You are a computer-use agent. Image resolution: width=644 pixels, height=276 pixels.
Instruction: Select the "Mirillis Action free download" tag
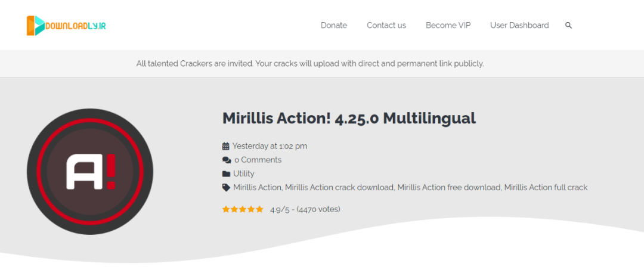coord(449,187)
